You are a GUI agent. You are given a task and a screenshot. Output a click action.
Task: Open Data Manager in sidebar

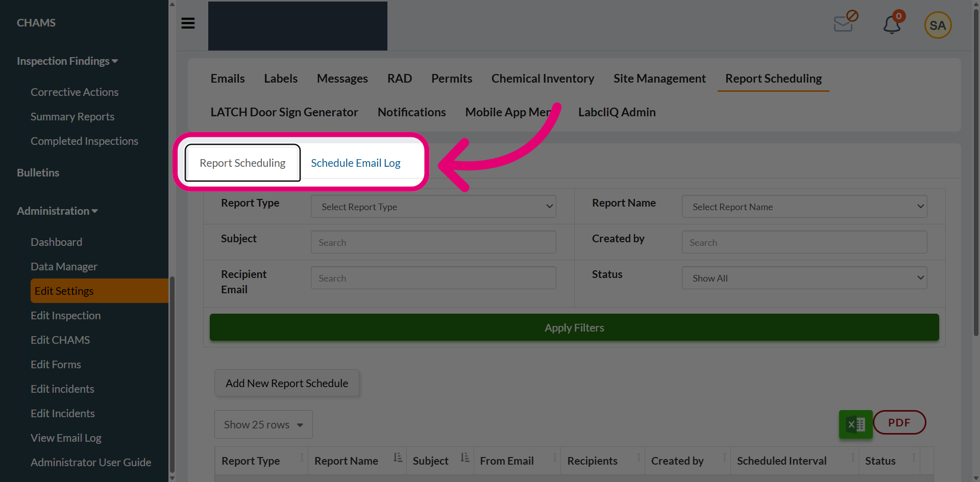(64, 267)
